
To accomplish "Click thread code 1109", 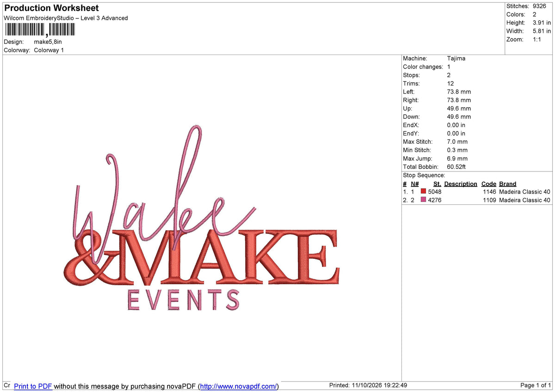I will click(x=489, y=200).
